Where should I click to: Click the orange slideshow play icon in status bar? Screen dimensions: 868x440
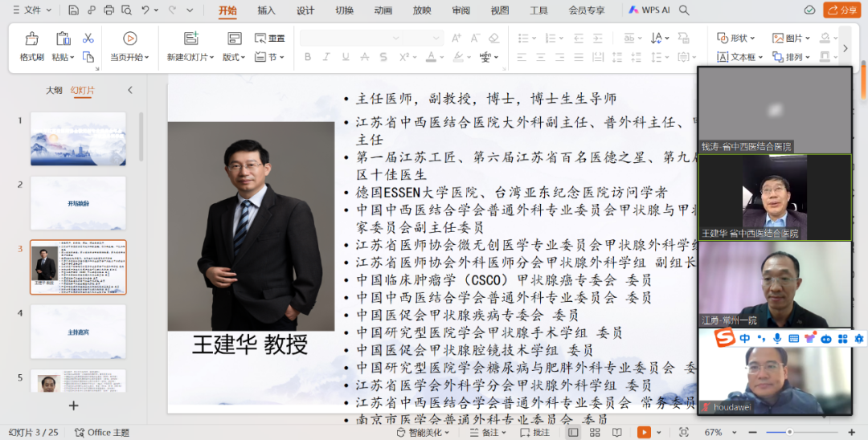(643, 432)
